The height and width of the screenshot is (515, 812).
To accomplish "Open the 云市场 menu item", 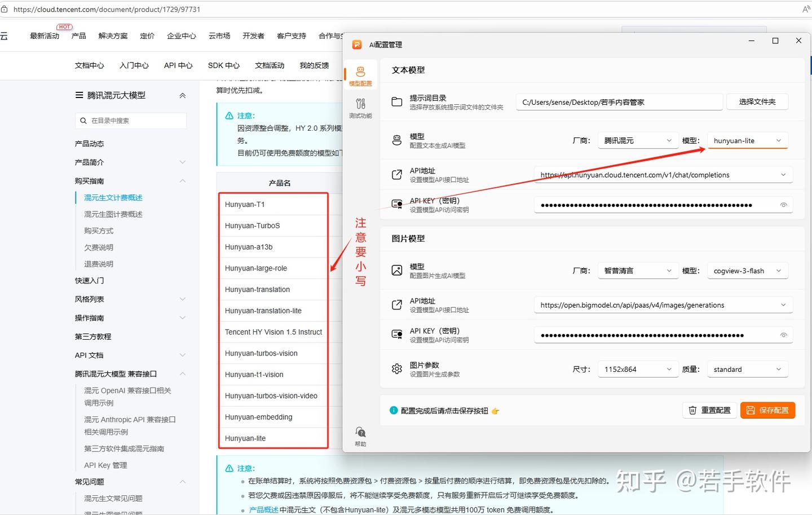I will (219, 35).
